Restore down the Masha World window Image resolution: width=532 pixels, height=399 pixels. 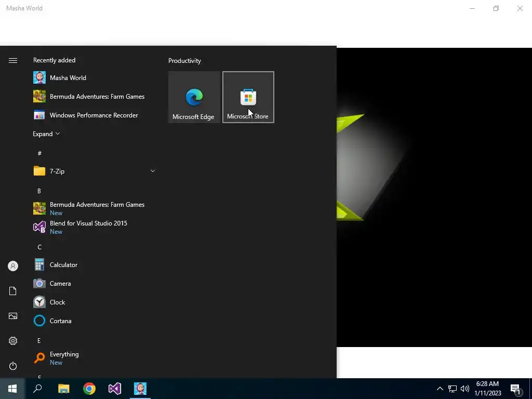pos(496,8)
